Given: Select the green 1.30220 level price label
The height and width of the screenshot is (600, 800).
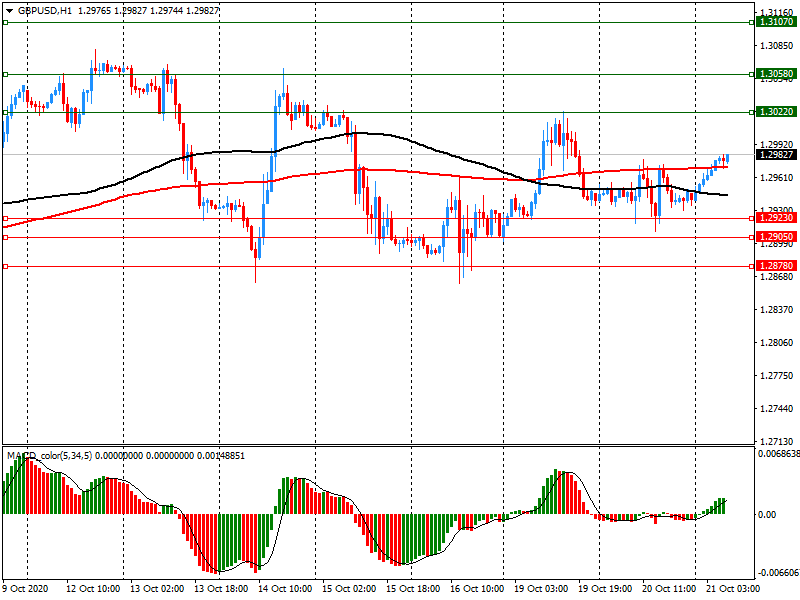Looking at the screenshot, I should pyautogui.click(x=776, y=112).
